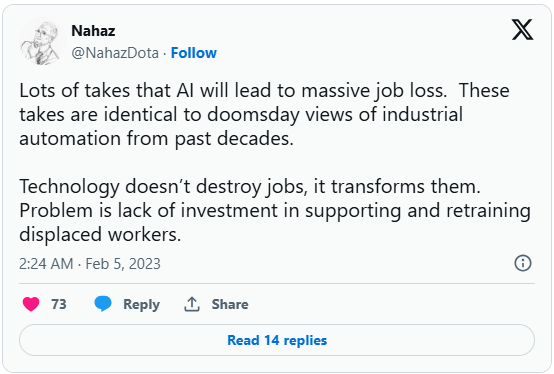Click the Feb 5, 2023 date
The height and width of the screenshot is (374, 554).
(123, 264)
